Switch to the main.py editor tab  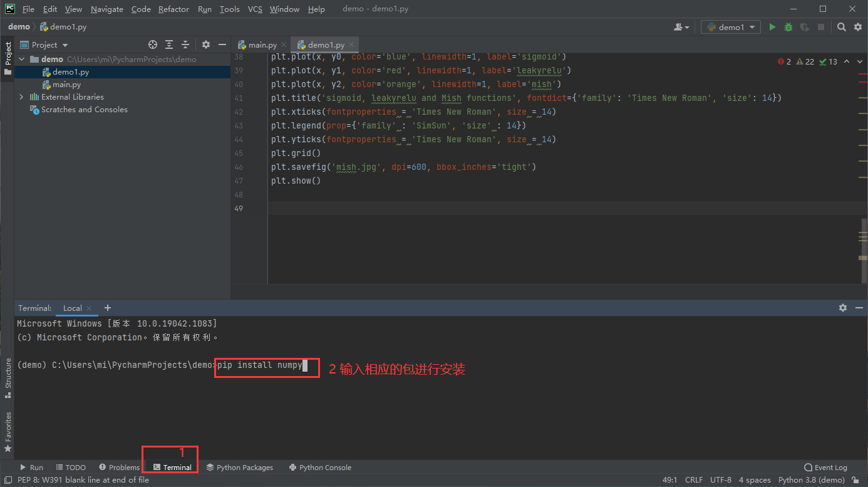tap(262, 45)
